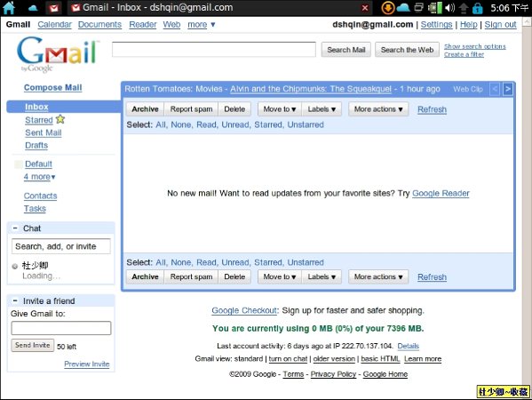This screenshot has width=532, height=400.
Task: Open the Calendar link in top bar
Action: (x=55, y=25)
